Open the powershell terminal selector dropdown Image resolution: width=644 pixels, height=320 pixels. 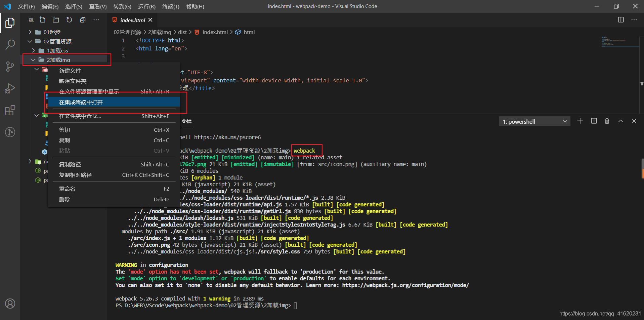[x=534, y=121]
